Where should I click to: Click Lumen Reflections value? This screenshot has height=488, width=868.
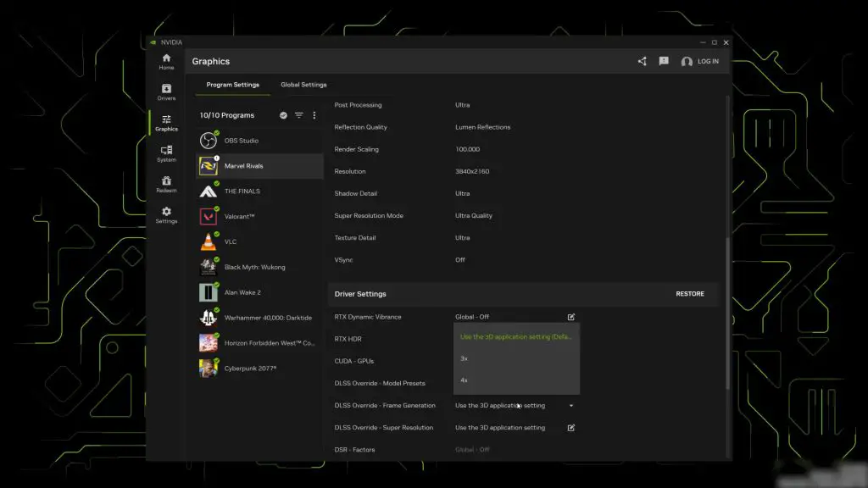(x=482, y=127)
